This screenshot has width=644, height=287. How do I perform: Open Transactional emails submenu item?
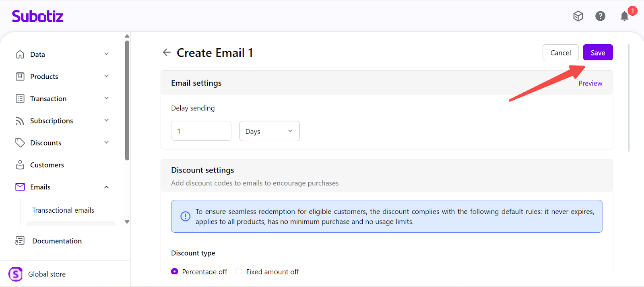63,210
